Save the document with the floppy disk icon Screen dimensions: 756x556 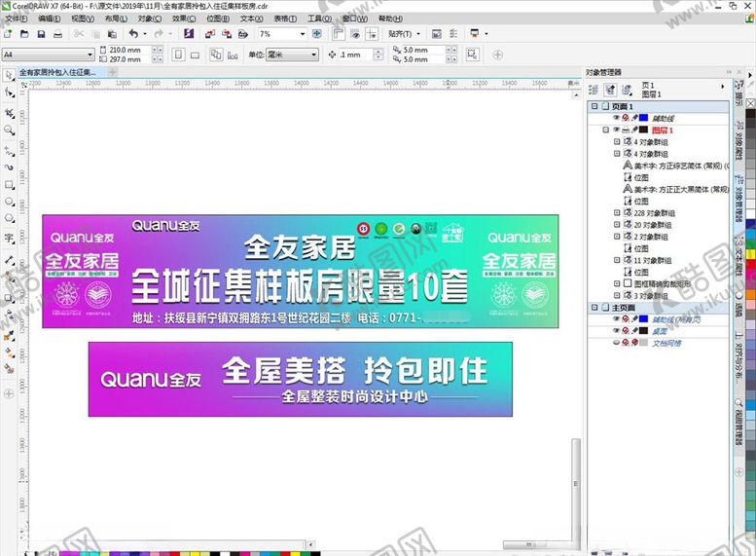[41, 34]
